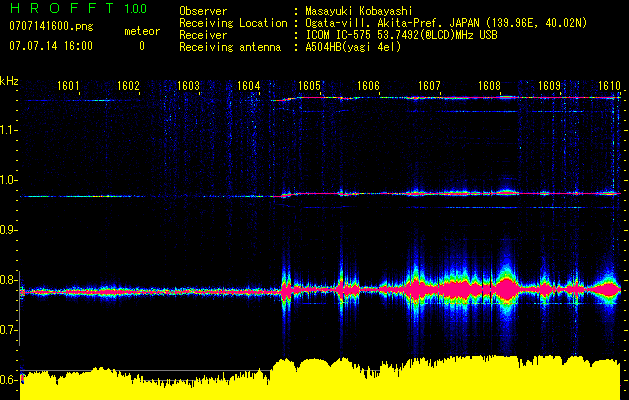Screen dimensions: 629x400
Task: Click the 0.7 kHz axis label
Action: click(8, 330)
